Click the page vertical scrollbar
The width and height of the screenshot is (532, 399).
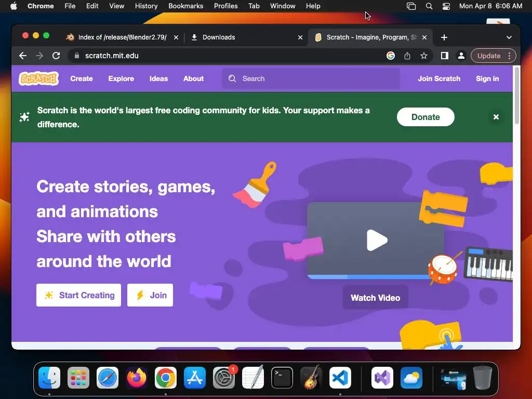coord(517,96)
